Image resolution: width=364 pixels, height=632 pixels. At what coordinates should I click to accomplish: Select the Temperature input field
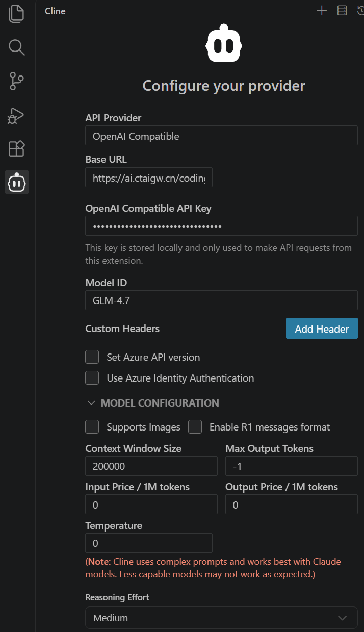[x=149, y=543]
